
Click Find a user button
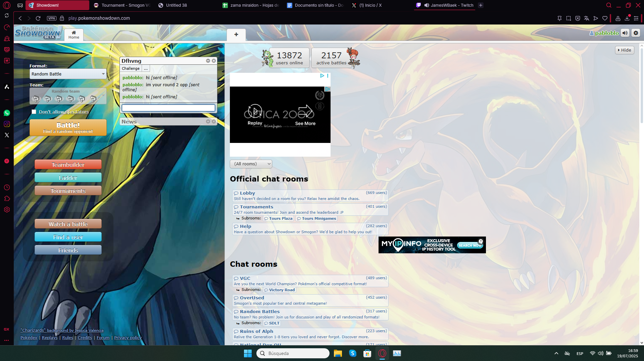pos(68,237)
